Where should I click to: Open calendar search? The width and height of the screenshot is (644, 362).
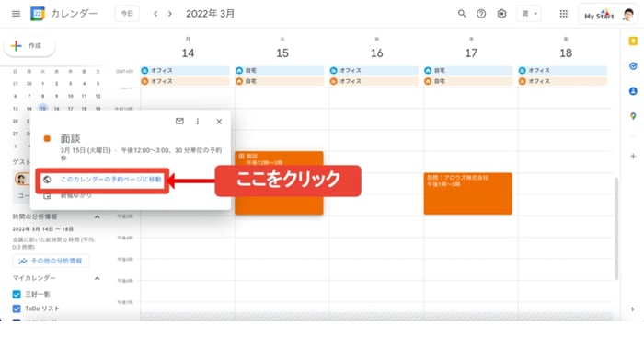(x=462, y=14)
